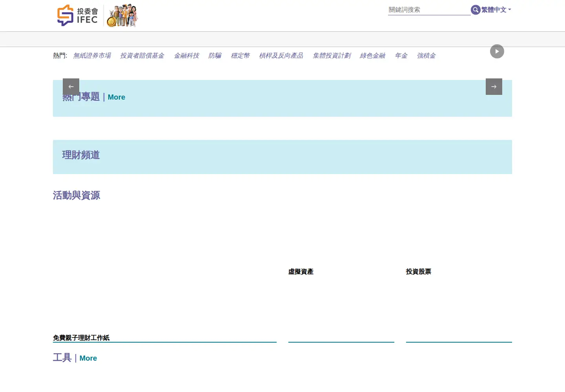Viewport: 565px width, 392px height.
Task: Click More next to 工具
Action: pyautogui.click(x=88, y=358)
